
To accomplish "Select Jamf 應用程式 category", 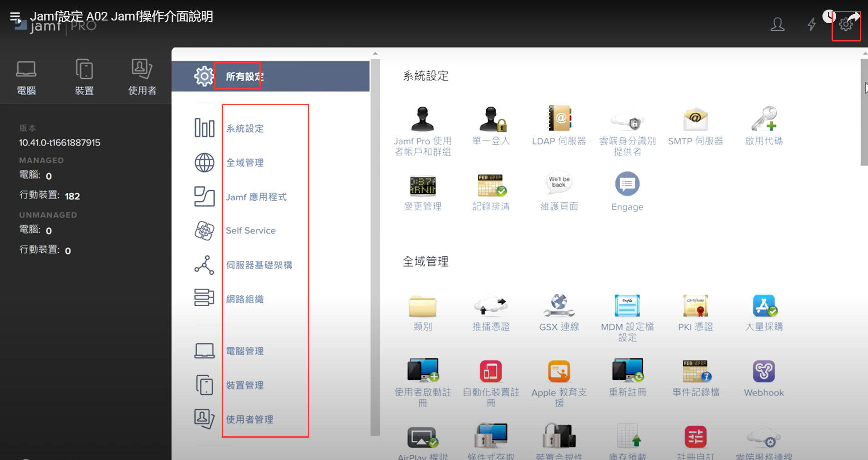I will coord(256,197).
